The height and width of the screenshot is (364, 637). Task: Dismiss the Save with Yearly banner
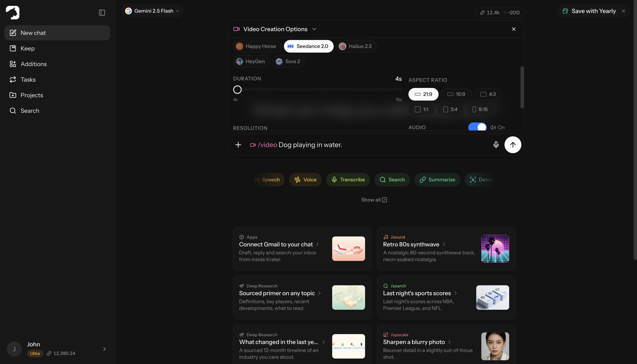(624, 11)
